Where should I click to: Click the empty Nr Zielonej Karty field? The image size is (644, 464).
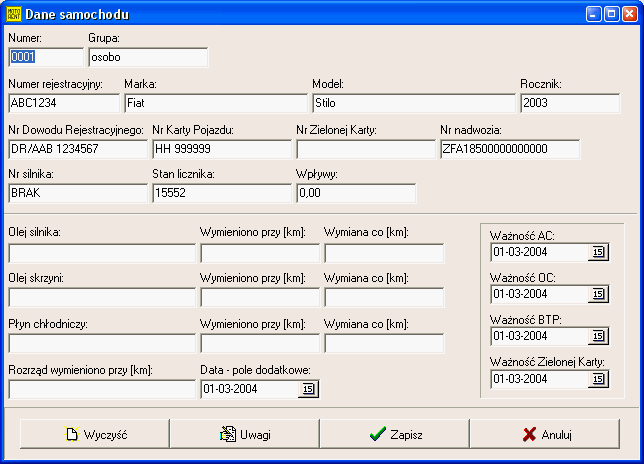pyautogui.click(x=365, y=149)
